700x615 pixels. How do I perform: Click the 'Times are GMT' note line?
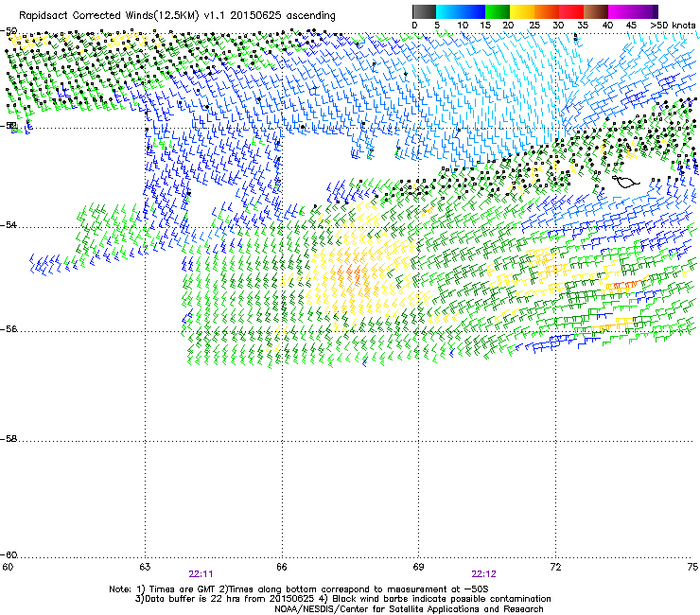tap(299, 589)
